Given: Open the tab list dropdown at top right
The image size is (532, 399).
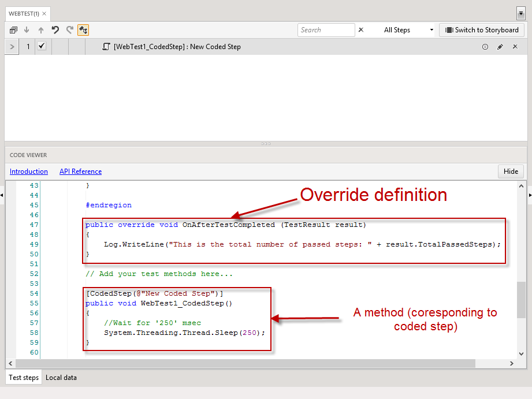Looking at the screenshot, I should 521,14.
